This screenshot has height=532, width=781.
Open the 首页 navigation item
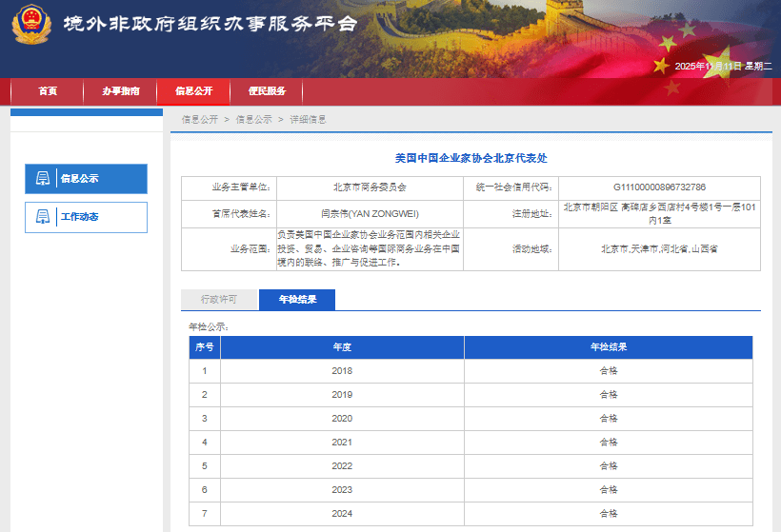[48, 91]
